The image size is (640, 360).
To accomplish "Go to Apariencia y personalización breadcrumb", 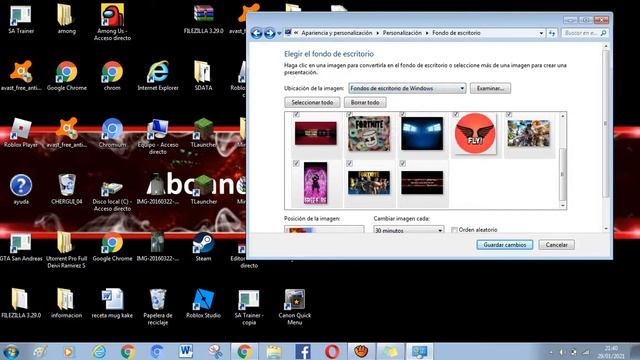I will coord(337,33).
